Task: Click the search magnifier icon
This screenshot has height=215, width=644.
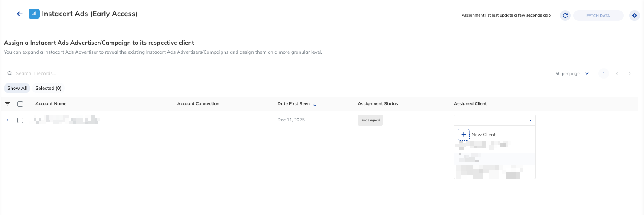Action: tap(10, 73)
